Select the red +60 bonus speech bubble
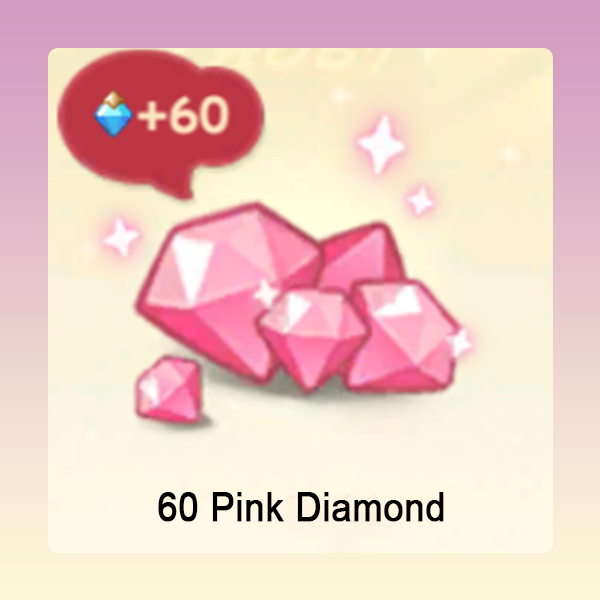Viewport: 600px width, 600px height. point(161,124)
